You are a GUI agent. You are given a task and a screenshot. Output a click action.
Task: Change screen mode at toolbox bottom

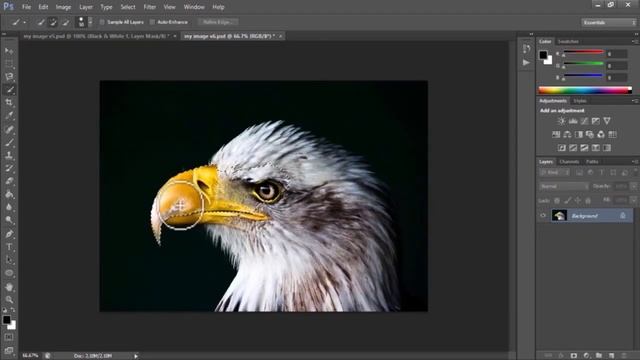9,350
